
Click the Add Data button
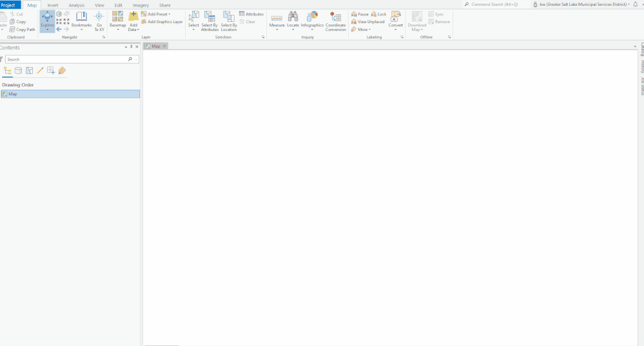133,21
